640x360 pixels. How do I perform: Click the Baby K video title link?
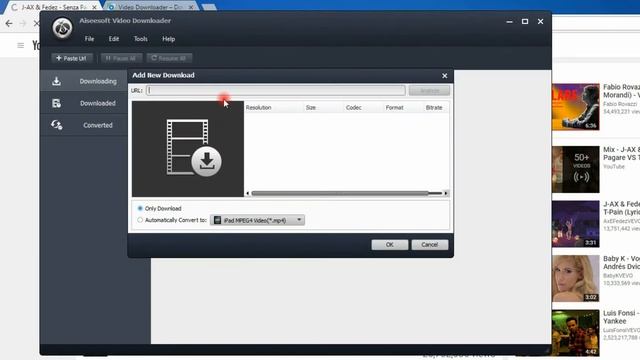click(621, 262)
